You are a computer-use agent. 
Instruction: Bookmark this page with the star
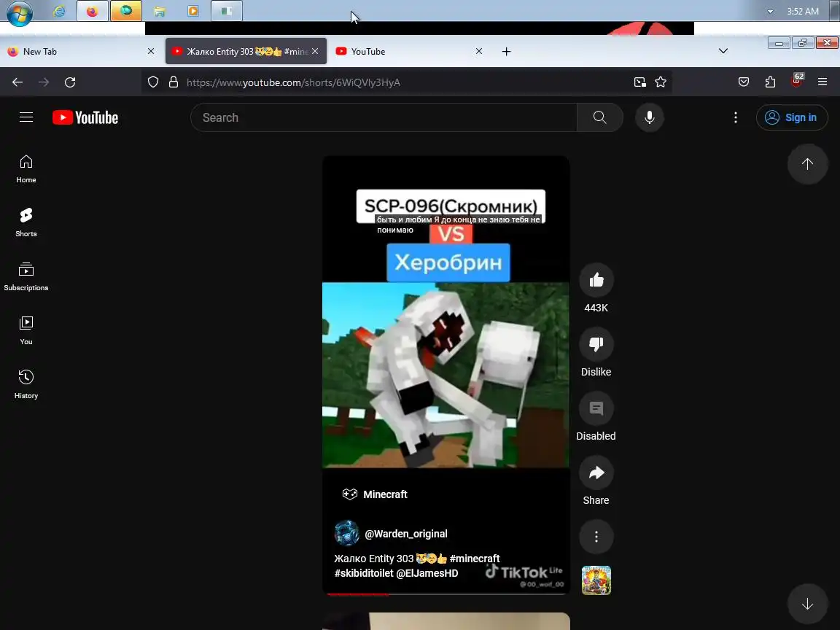click(x=661, y=82)
